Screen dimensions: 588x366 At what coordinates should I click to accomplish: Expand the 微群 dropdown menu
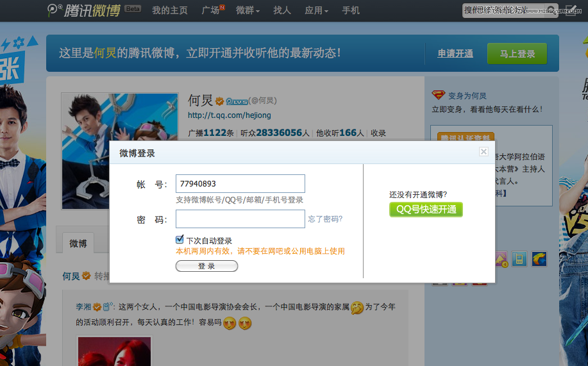248,10
